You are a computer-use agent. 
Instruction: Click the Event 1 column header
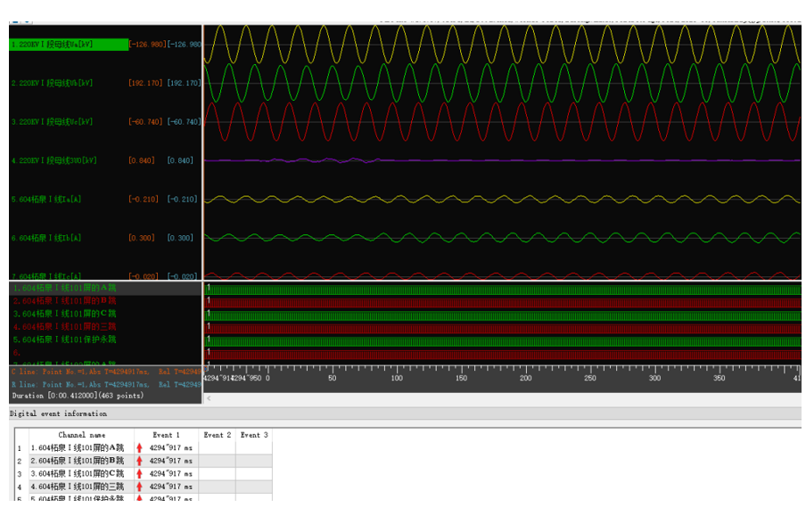click(166, 435)
